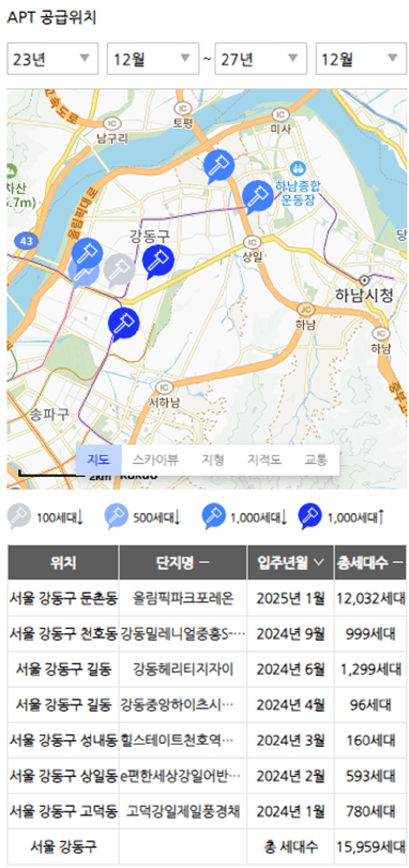Click the 2024년 9월 move-in date

[291, 634]
